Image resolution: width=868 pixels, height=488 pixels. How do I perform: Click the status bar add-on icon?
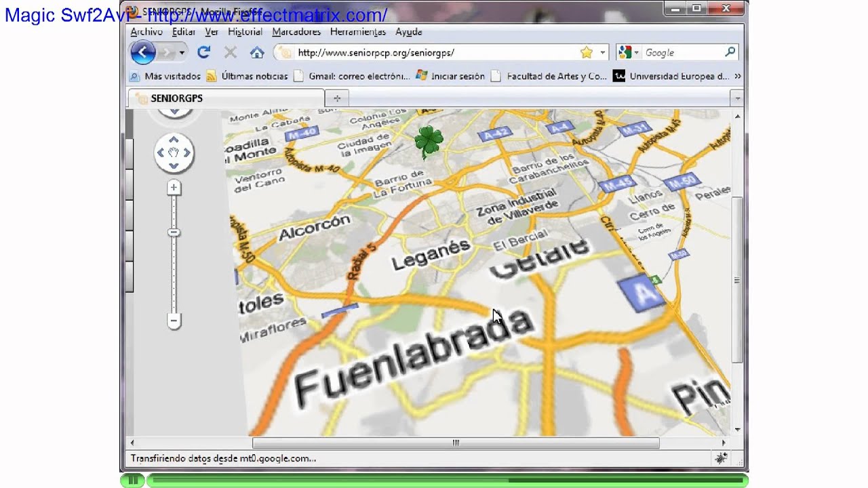[722, 459]
